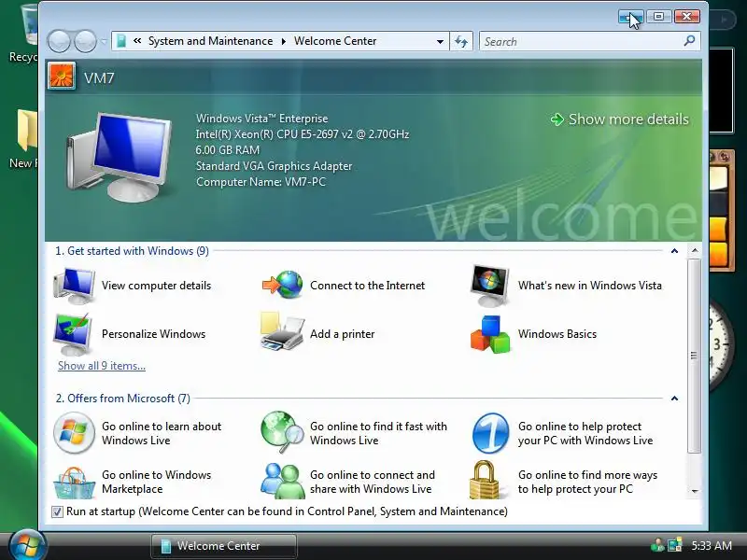Open the address bar history dropdown arrow
The height and width of the screenshot is (560, 747).
[x=440, y=41]
